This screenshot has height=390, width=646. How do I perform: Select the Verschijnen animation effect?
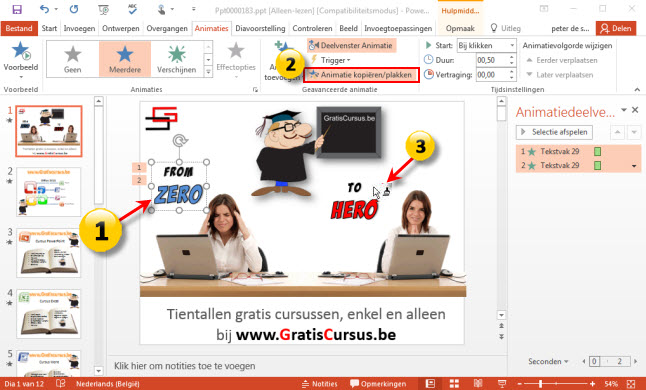pyautogui.click(x=177, y=59)
